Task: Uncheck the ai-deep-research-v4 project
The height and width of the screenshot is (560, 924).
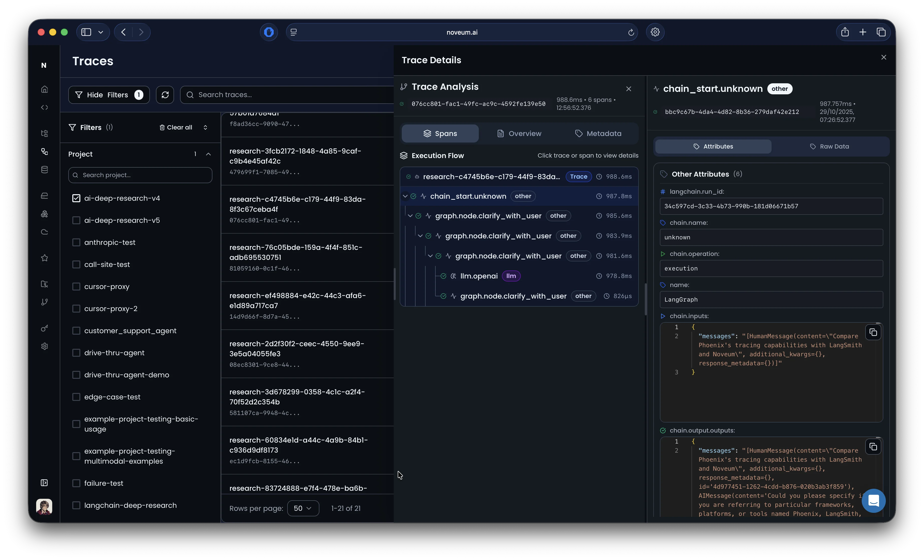Action: [76, 198]
